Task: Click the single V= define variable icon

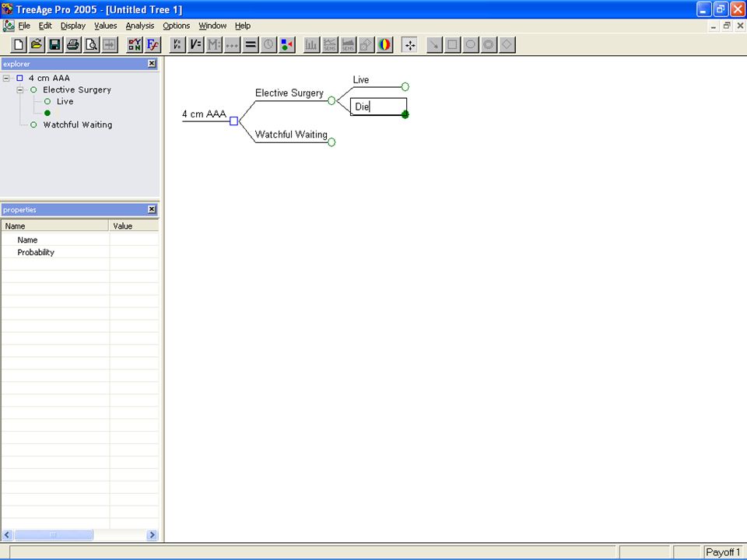Action: click(196, 45)
